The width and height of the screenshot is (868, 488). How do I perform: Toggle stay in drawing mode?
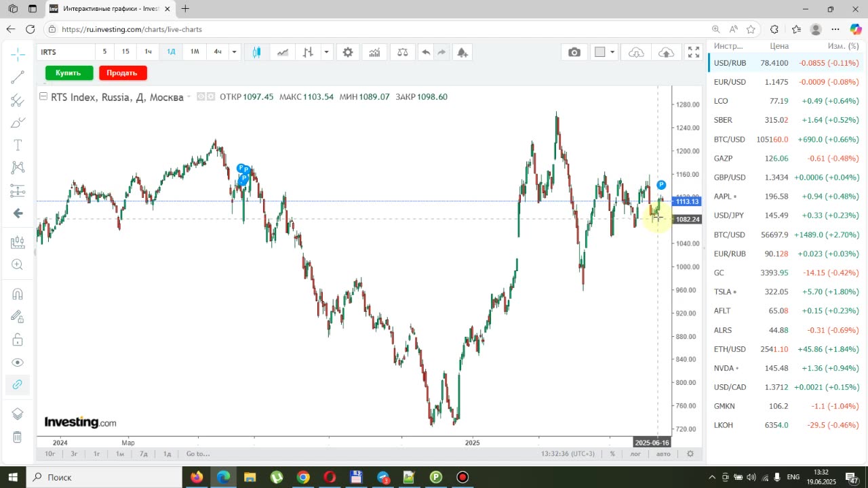(x=18, y=317)
